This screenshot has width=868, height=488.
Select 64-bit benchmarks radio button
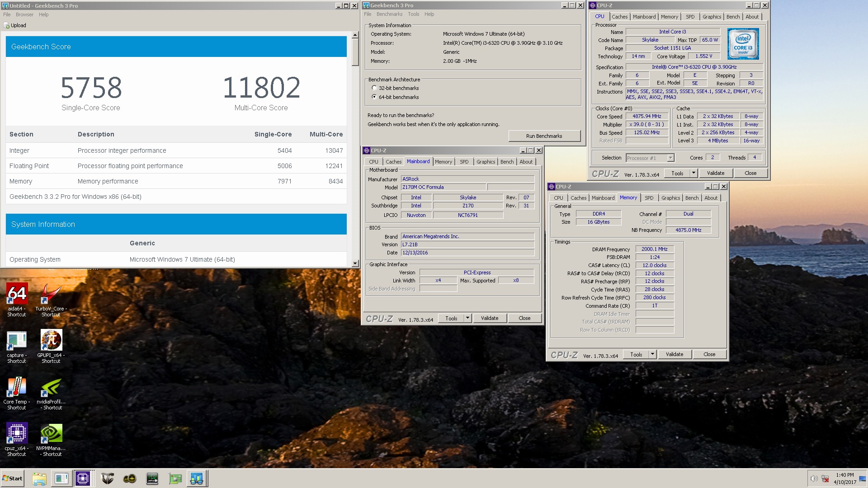374,97
